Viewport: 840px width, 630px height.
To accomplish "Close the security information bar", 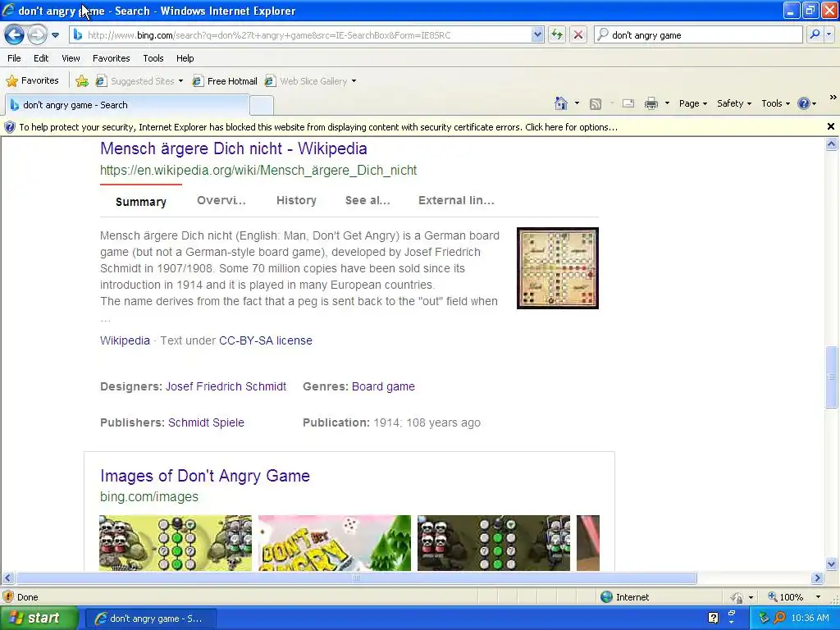I will click(x=830, y=126).
